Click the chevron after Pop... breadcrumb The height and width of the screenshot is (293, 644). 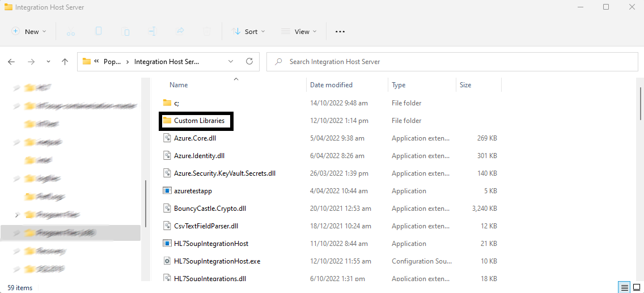pos(128,62)
